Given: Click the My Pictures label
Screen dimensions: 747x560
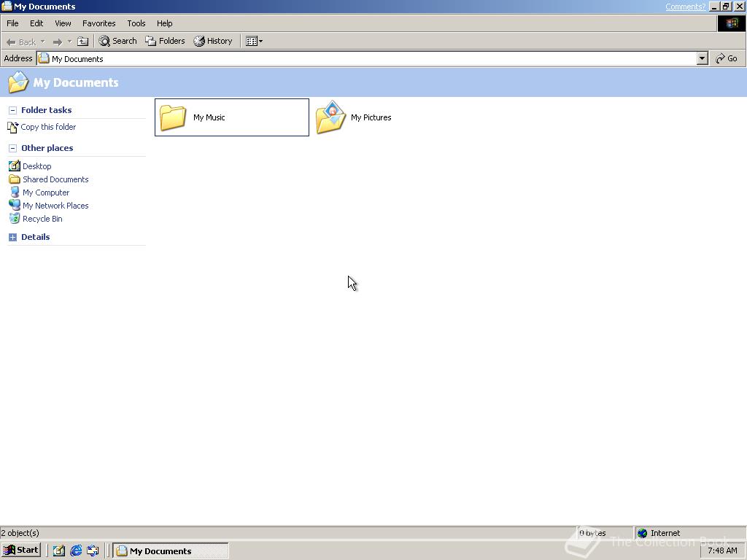Looking at the screenshot, I should point(371,117).
